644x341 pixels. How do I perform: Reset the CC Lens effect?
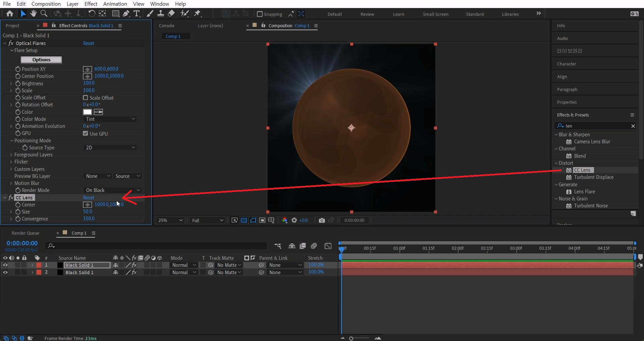coord(89,198)
